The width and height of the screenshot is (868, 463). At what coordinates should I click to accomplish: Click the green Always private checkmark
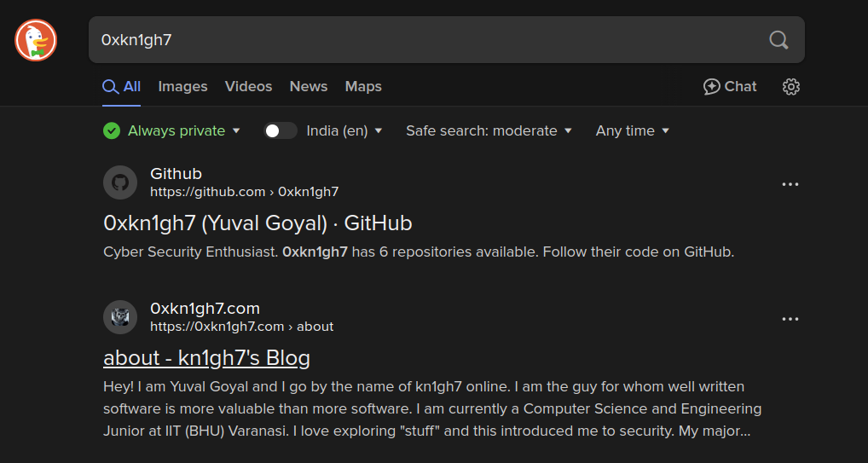click(x=112, y=130)
